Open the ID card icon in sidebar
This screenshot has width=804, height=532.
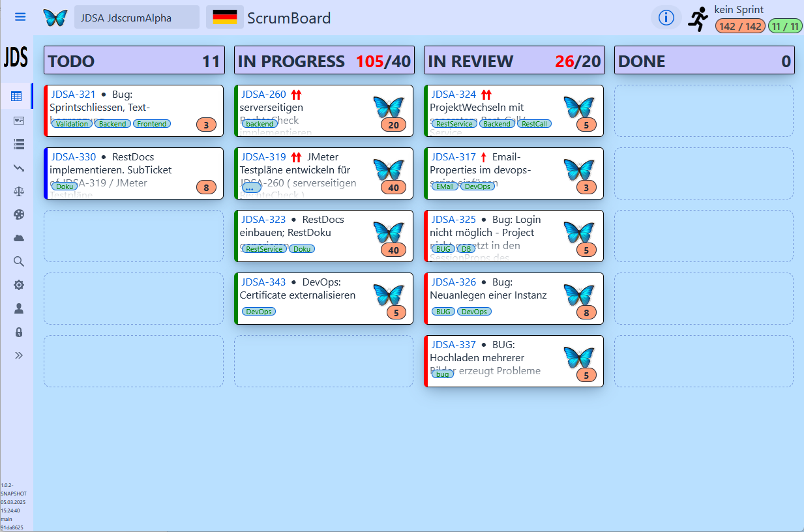coord(18,121)
